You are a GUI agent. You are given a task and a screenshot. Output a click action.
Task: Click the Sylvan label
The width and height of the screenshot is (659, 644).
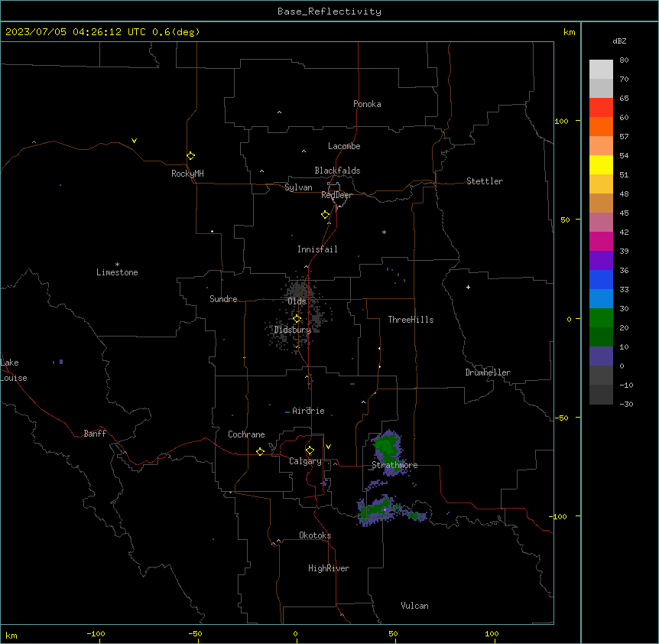pyautogui.click(x=298, y=187)
